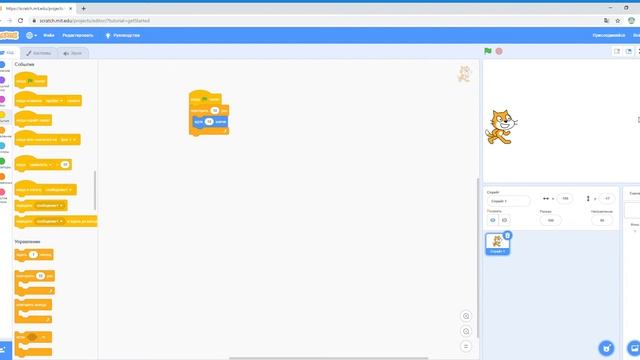This screenshot has height=360, width=640.
Task: Click seconds field in wait palette block
Action: point(33,255)
